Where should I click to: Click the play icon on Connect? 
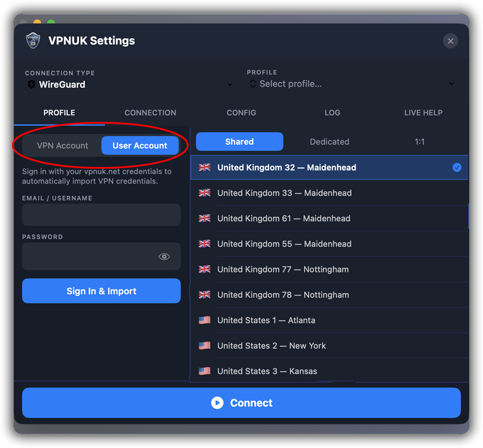(x=217, y=402)
